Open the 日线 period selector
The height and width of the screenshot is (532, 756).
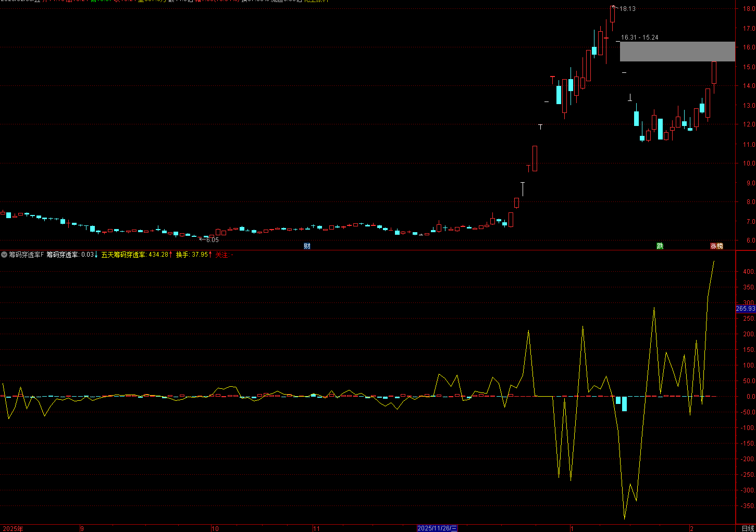click(748, 528)
